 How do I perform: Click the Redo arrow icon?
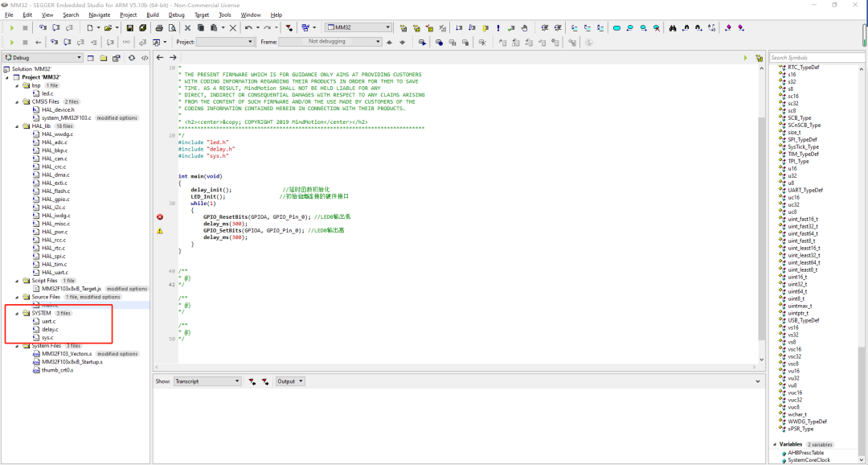pos(268,27)
